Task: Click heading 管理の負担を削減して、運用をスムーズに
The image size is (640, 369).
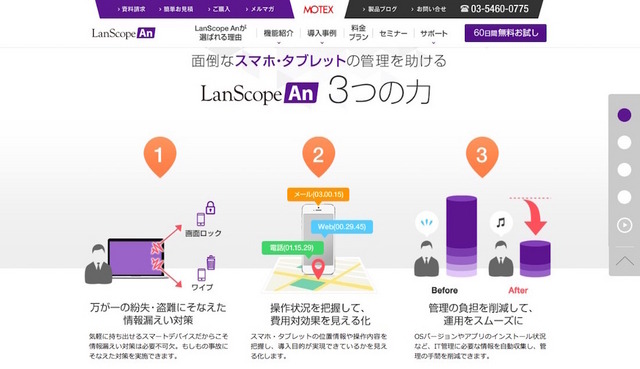Action: click(481, 313)
